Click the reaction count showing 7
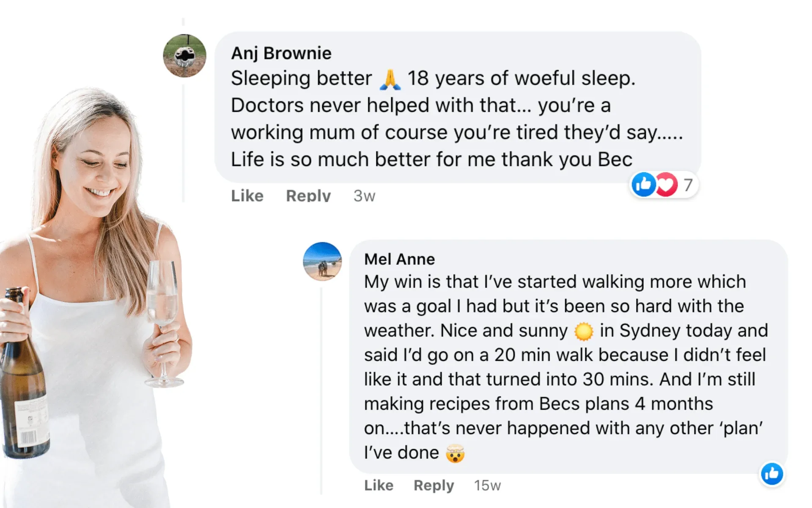This screenshot has width=812, height=508. 688,185
